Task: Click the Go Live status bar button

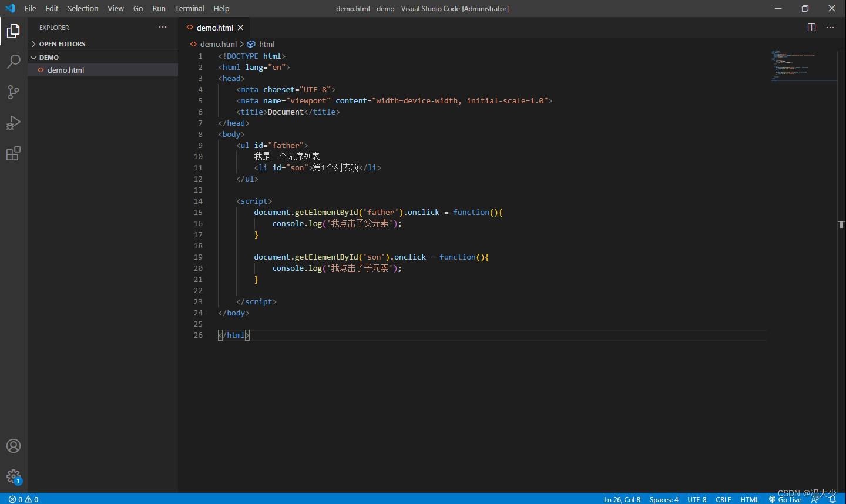Action: point(785,499)
